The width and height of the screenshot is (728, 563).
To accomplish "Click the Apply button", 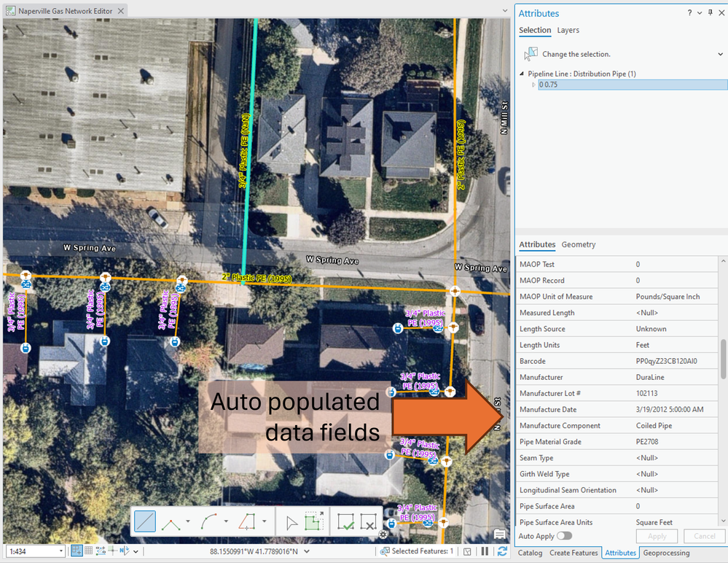I will click(x=657, y=536).
